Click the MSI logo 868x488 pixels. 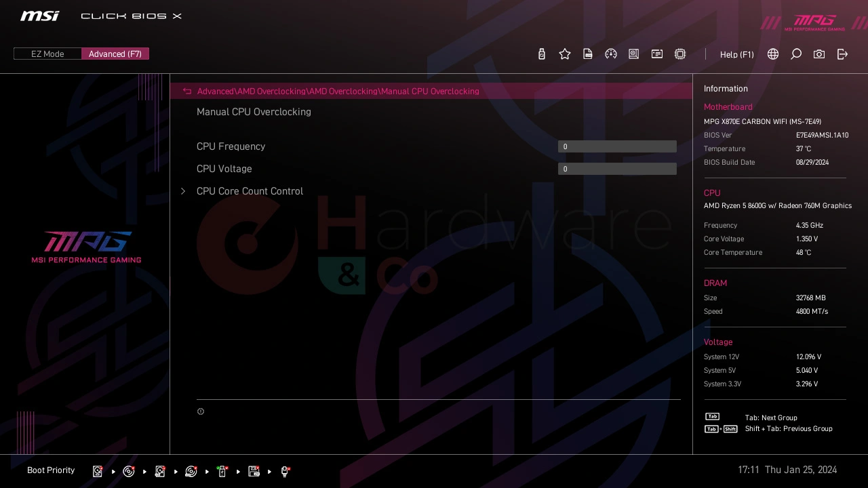pos(39,16)
